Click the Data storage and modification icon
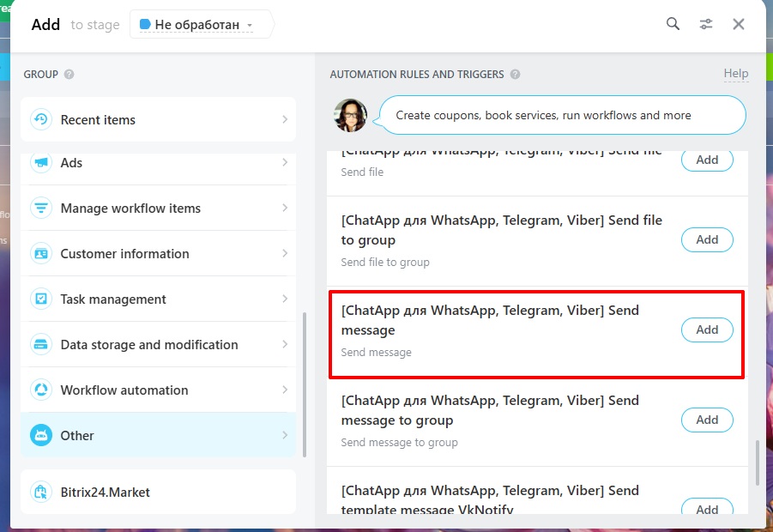The height and width of the screenshot is (532, 773). click(40, 345)
